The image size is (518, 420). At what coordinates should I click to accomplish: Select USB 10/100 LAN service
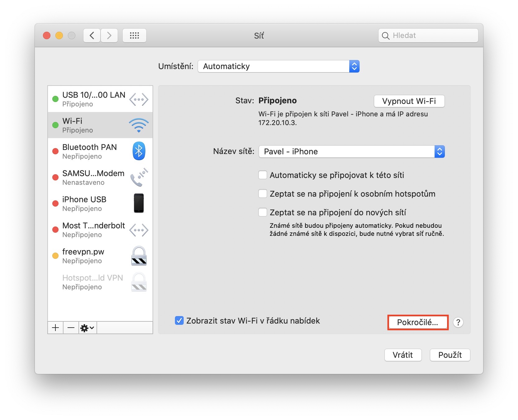click(x=100, y=99)
